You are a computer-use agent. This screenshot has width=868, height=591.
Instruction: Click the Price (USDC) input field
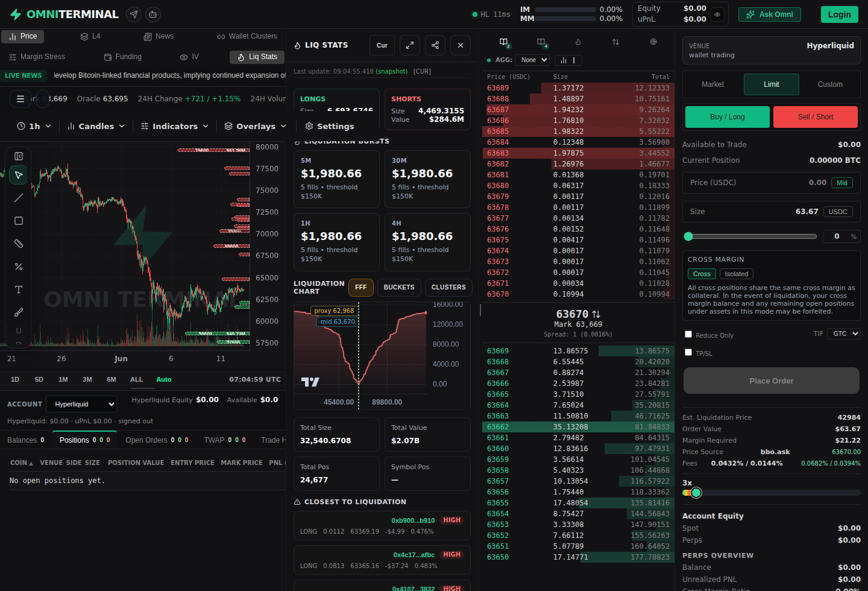772,183
